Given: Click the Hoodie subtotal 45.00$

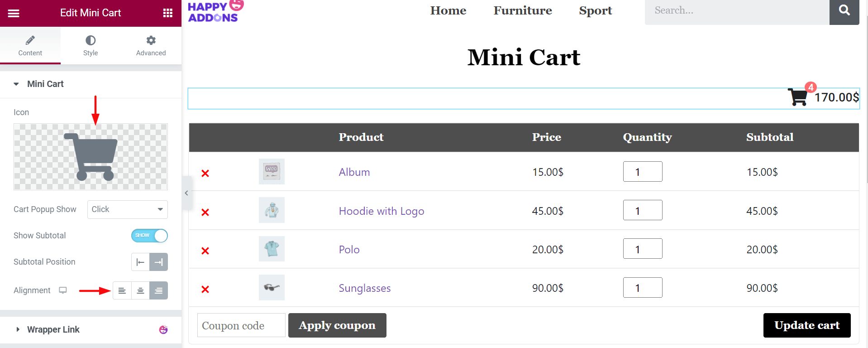Looking at the screenshot, I should coord(762,211).
